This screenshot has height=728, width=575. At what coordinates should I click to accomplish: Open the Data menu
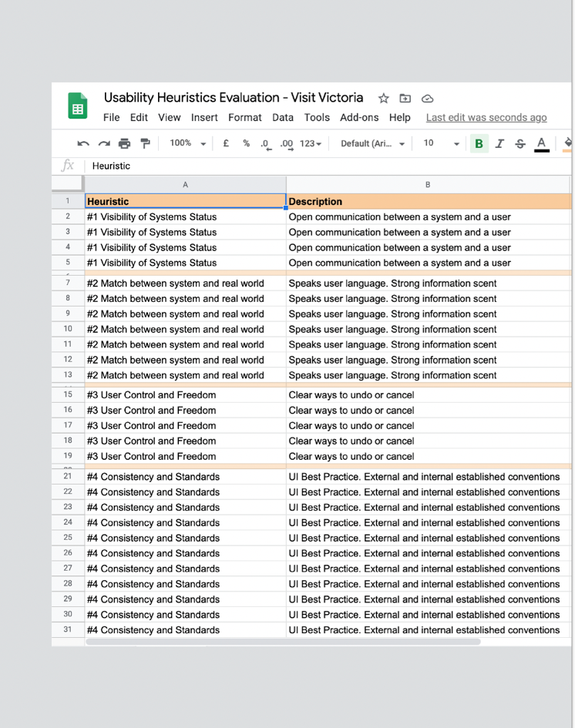pyautogui.click(x=283, y=117)
